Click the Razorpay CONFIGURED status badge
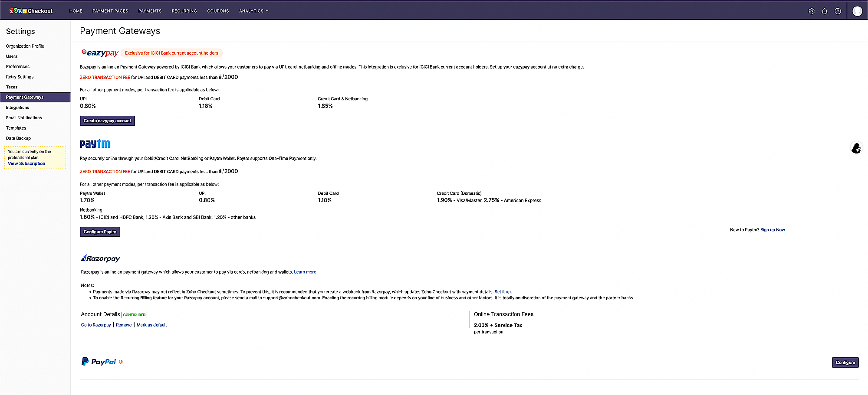Image resolution: width=868 pixels, height=395 pixels. coord(135,315)
